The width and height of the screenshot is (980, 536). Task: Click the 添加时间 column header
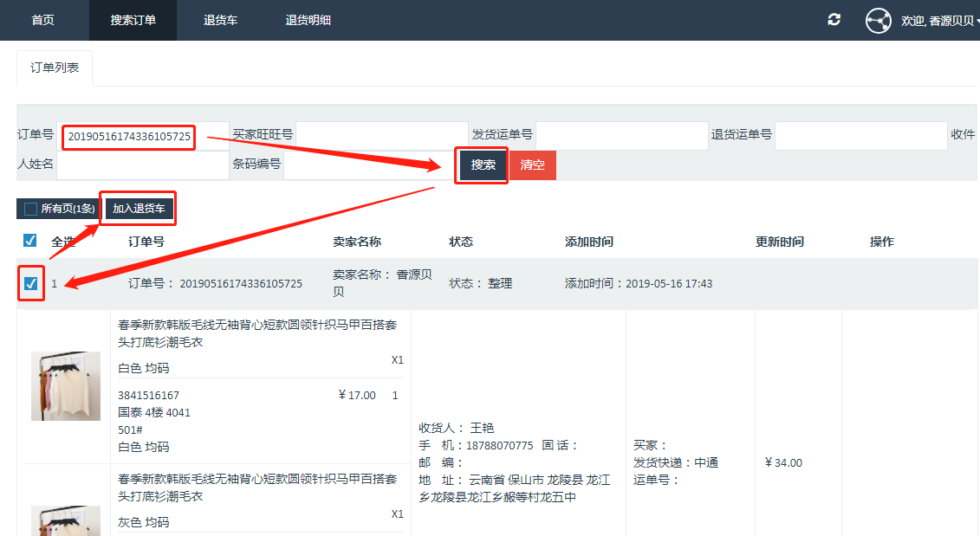(x=588, y=242)
